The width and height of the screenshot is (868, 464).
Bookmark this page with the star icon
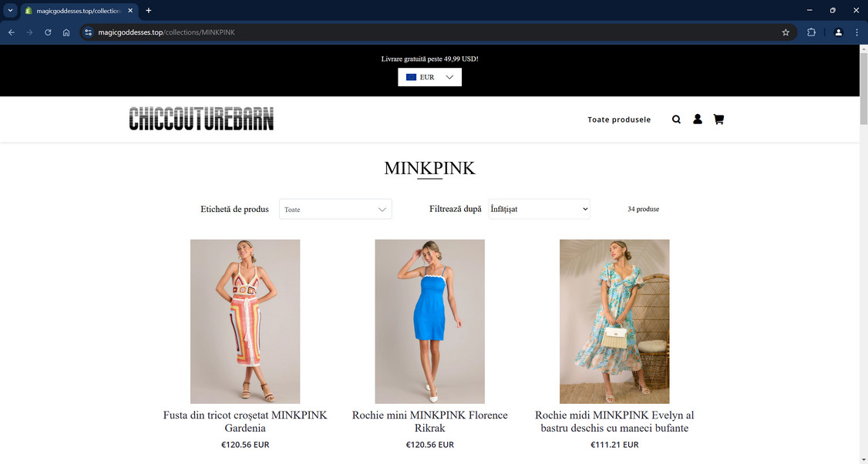pyautogui.click(x=786, y=32)
